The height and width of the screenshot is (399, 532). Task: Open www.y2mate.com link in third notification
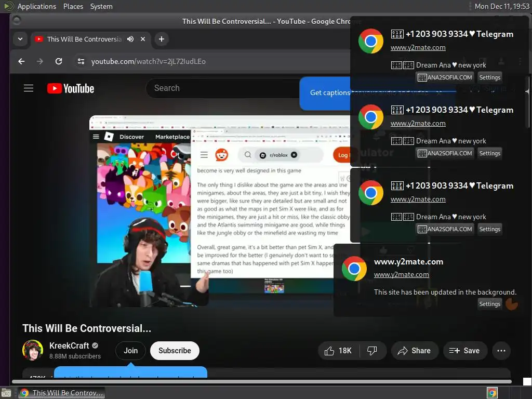(418, 199)
